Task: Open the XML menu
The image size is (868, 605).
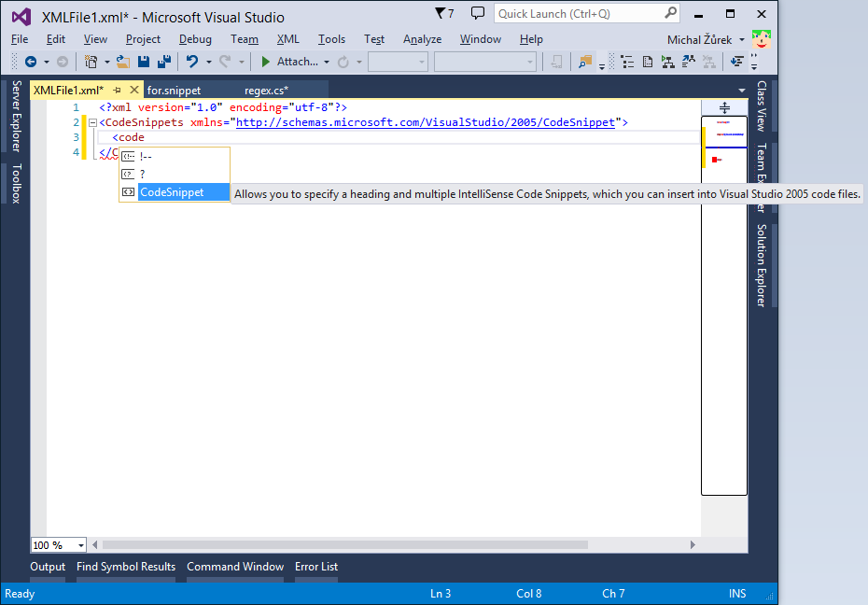Action: tap(287, 39)
